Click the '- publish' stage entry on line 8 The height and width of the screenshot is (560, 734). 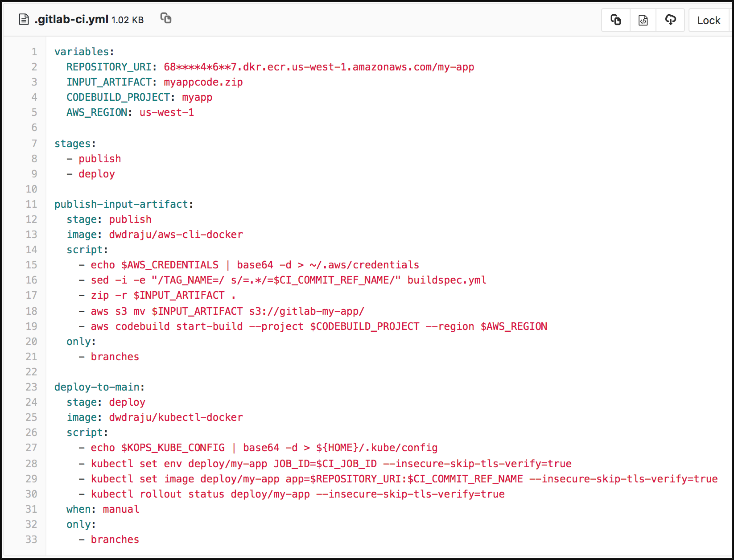point(94,159)
